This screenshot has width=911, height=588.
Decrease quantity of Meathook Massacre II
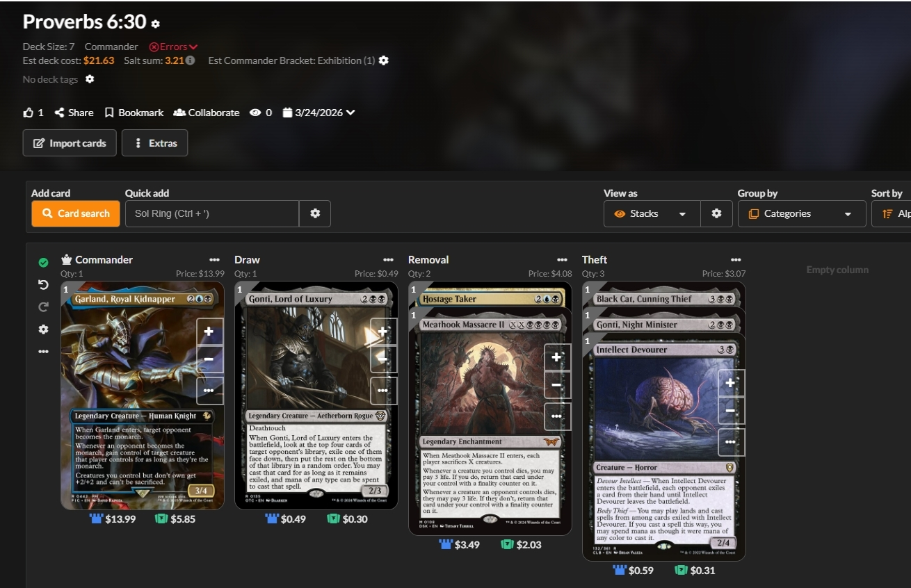click(557, 385)
